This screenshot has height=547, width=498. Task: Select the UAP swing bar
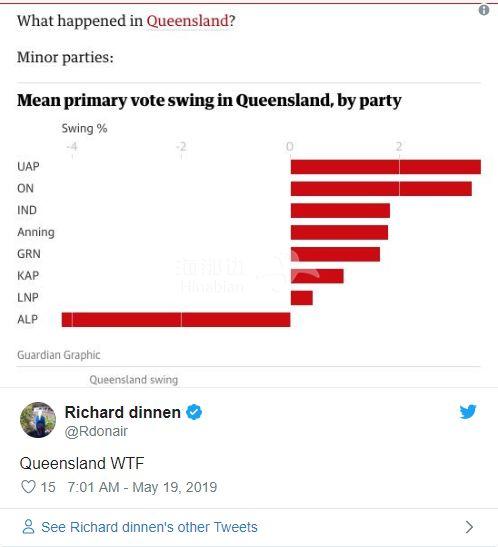tap(386, 167)
